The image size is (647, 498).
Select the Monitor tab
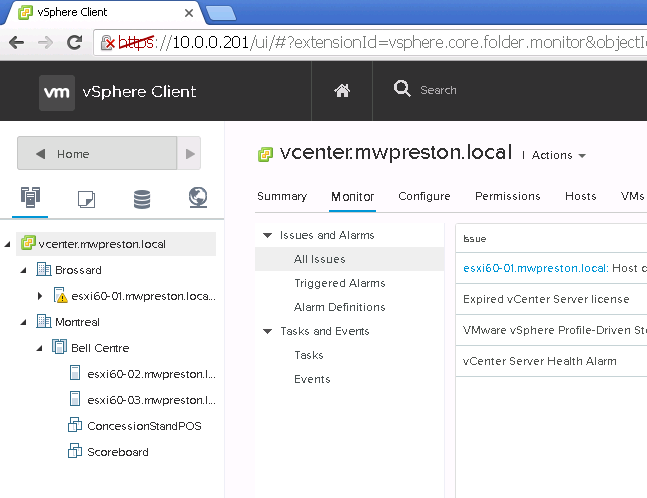pos(352,197)
